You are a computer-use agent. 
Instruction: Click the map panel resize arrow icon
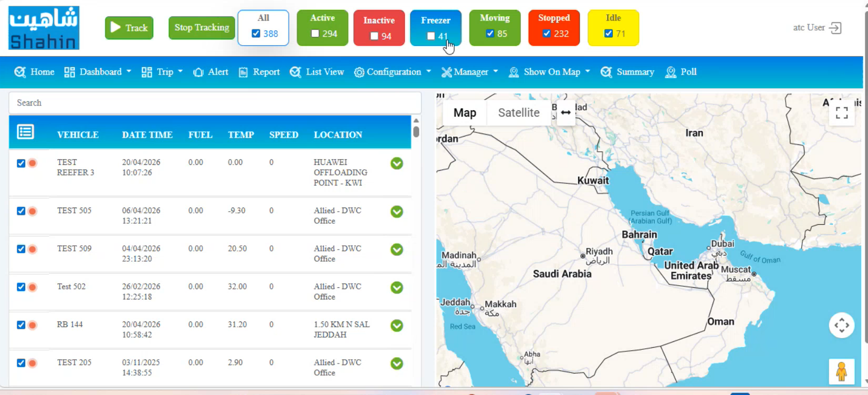[566, 112]
